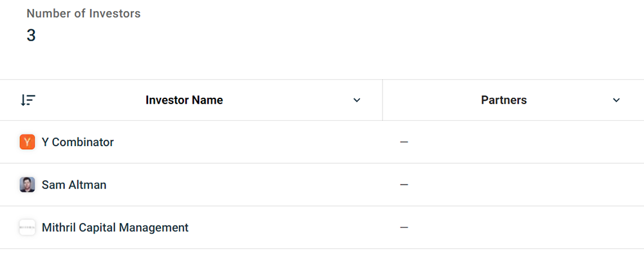Open the Y Combinator investor link

pos(78,142)
